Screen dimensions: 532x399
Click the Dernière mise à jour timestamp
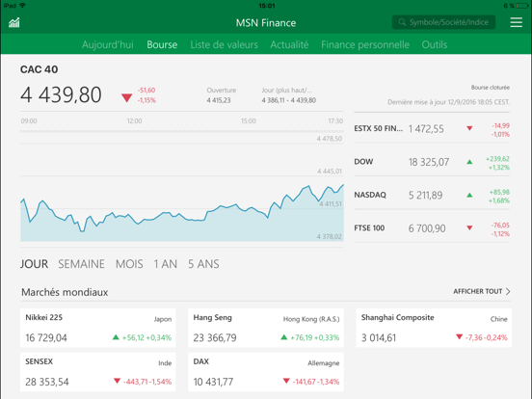tap(448, 102)
